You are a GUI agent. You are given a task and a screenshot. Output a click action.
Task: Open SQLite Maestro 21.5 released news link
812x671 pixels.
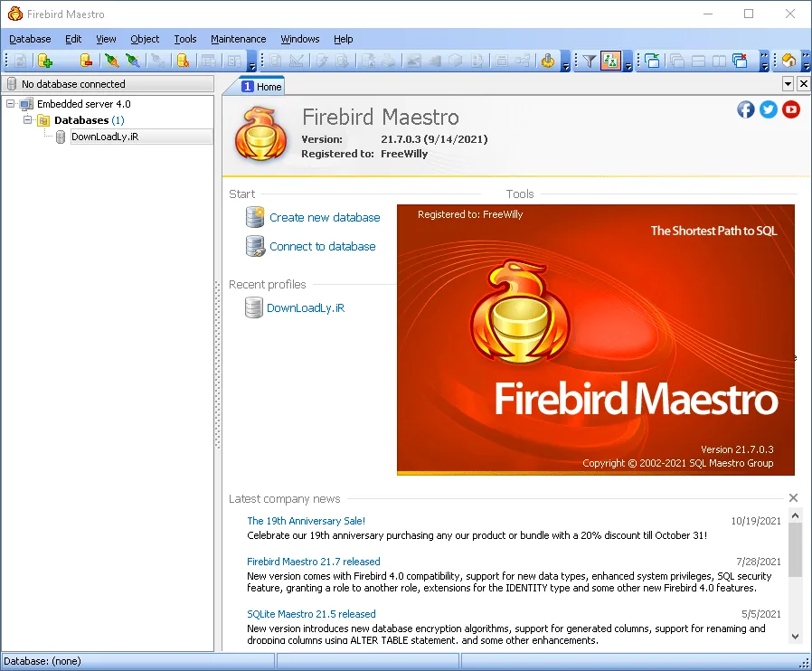click(311, 613)
